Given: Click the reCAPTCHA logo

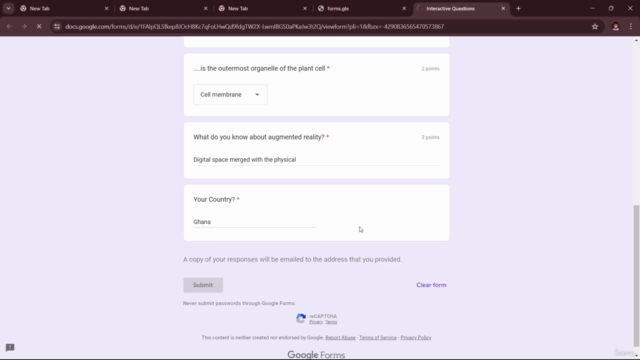Looking at the screenshot, I should 301,318.
